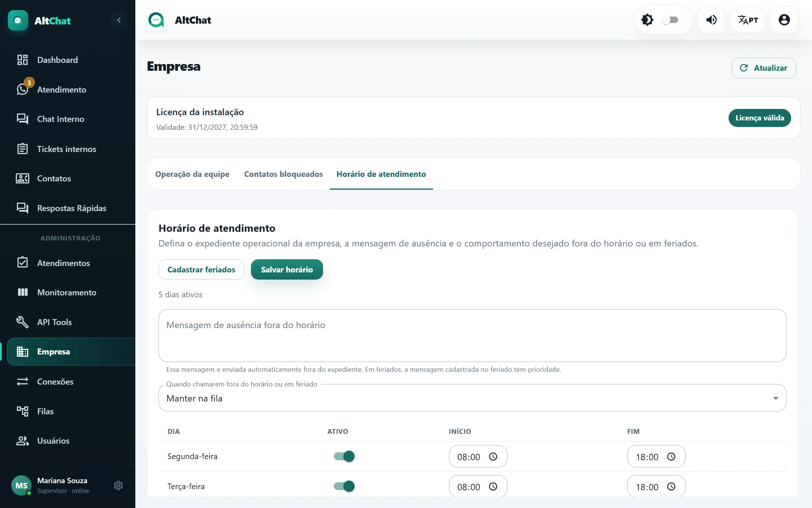Click the Licença válida badge
This screenshot has height=508, width=812.
point(760,118)
